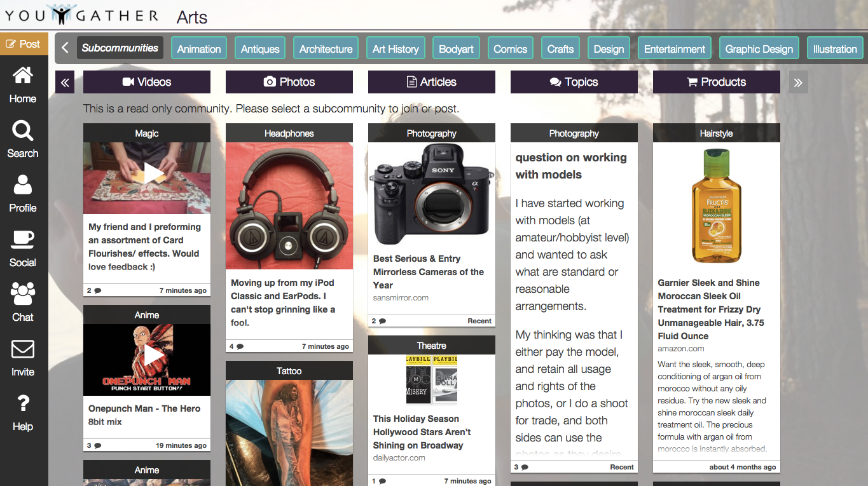Switch to the Videos tab
Image resolution: width=868 pixels, height=486 pixels.
[x=147, y=82]
